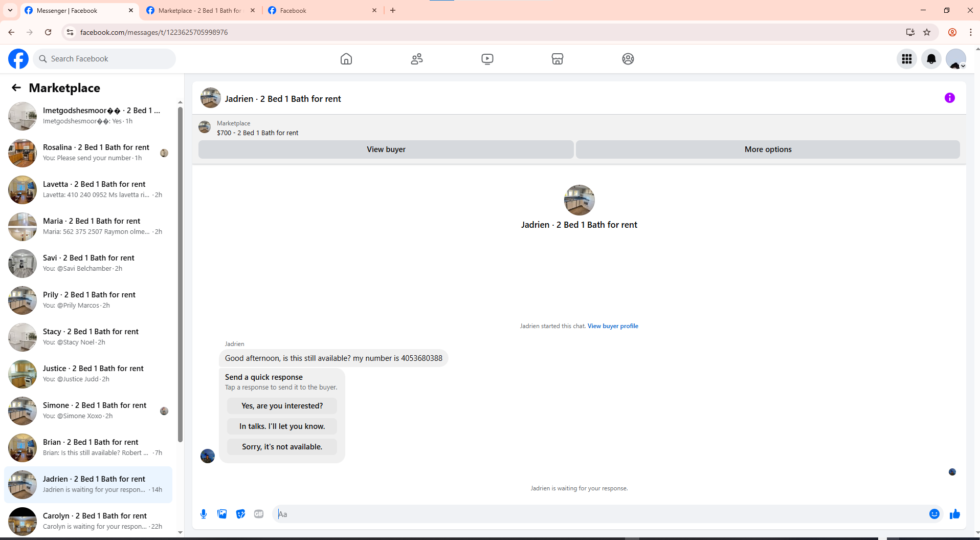
Task: Open the Rosalina conversation
Action: (88, 153)
